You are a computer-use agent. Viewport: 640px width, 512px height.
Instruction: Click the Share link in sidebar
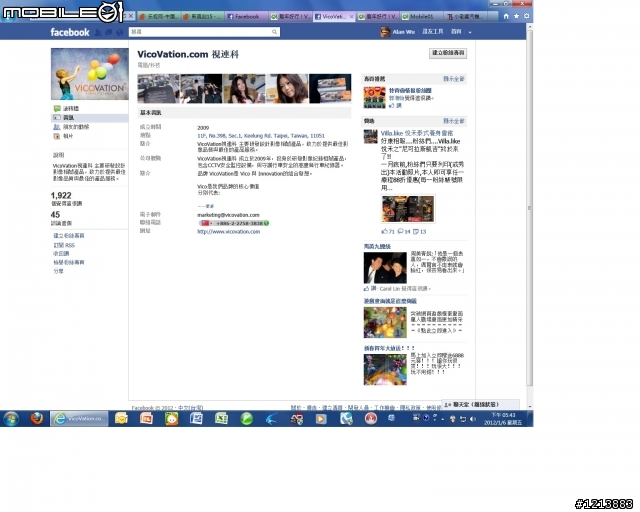58,271
